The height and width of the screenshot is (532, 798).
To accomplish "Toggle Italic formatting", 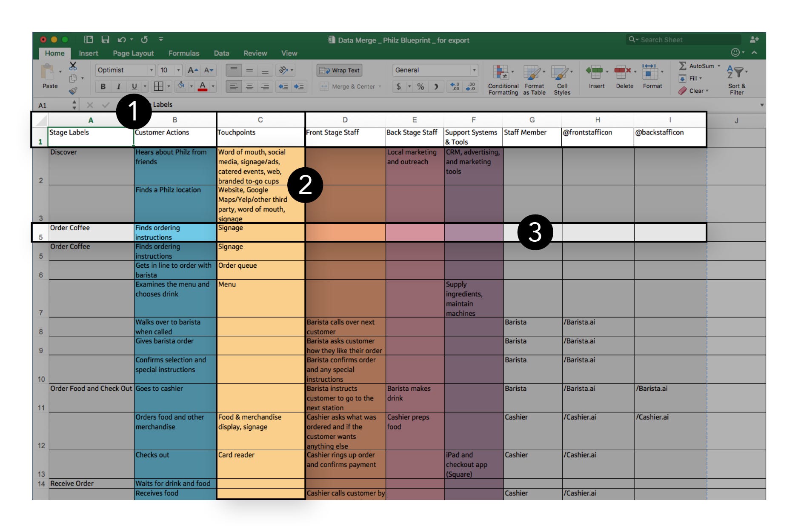I will point(119,87).
